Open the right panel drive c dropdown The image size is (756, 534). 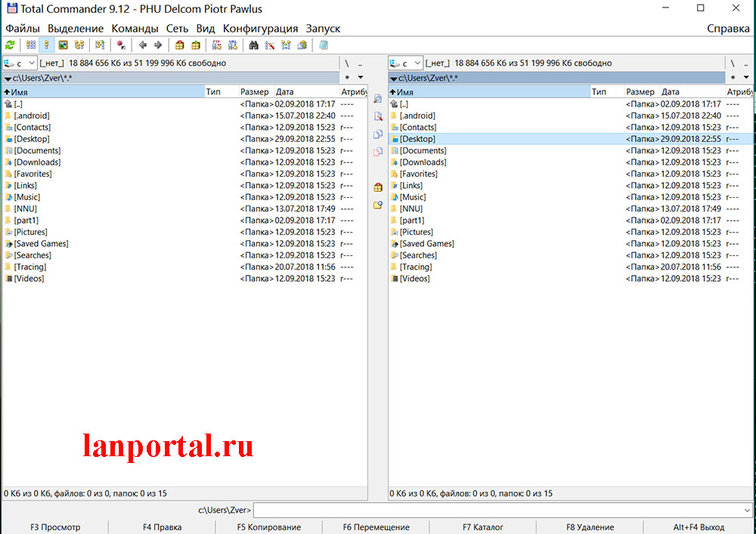click(x=405, y=63)
